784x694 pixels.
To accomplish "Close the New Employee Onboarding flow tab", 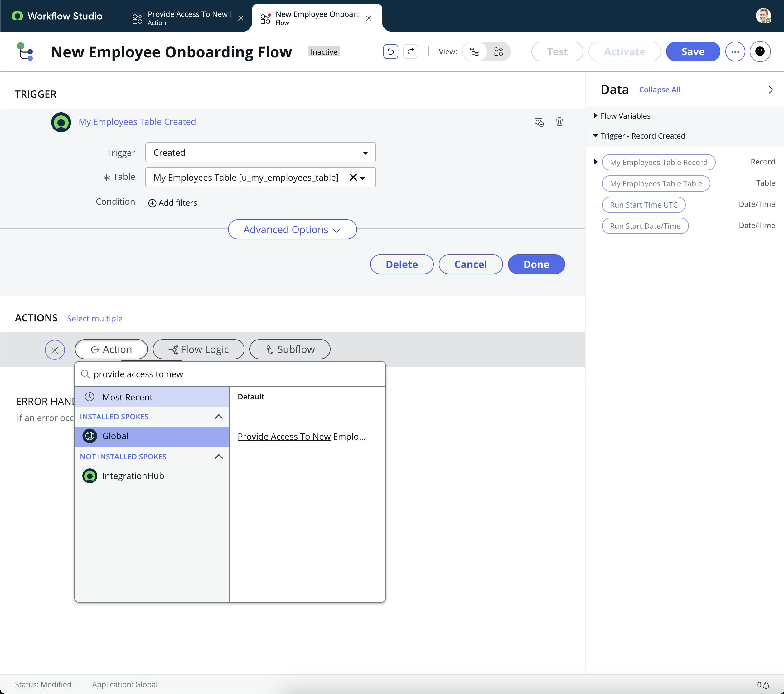I will pyautogui.click(x=369, y=18).
